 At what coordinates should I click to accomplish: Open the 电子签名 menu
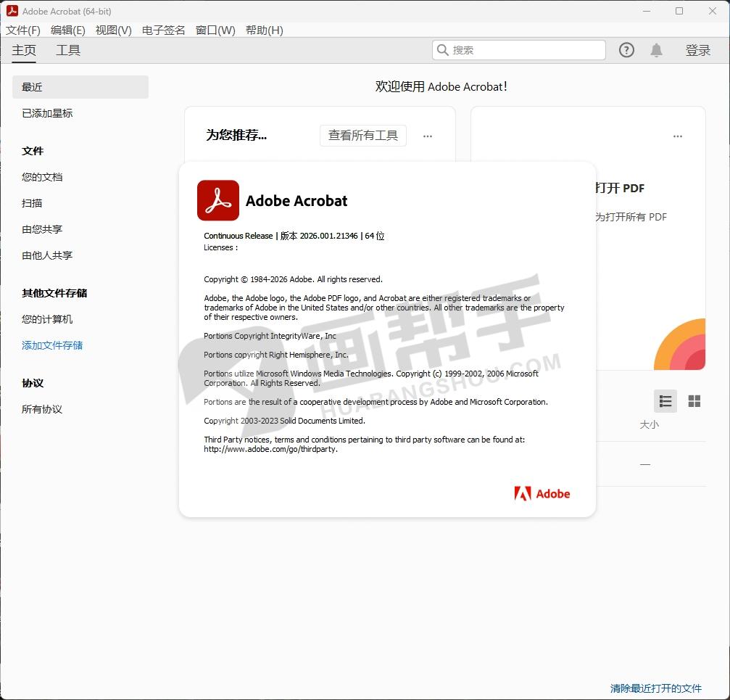[163, 30]
